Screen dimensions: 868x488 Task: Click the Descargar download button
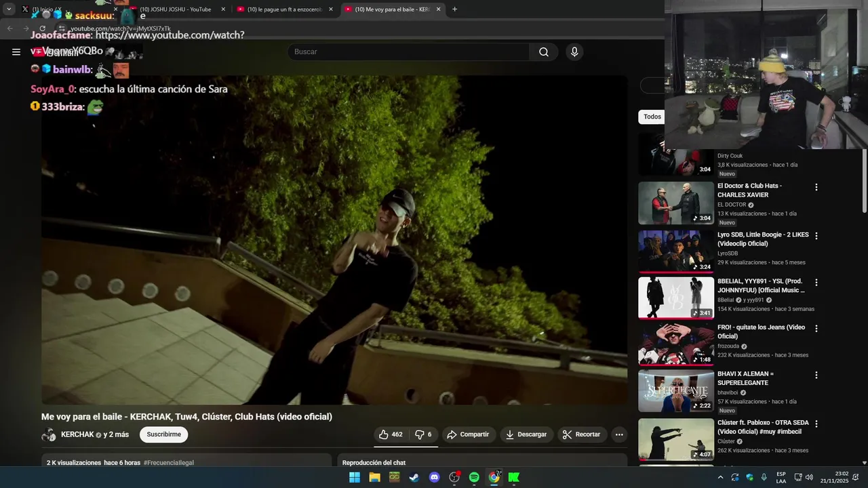(526, 434)
